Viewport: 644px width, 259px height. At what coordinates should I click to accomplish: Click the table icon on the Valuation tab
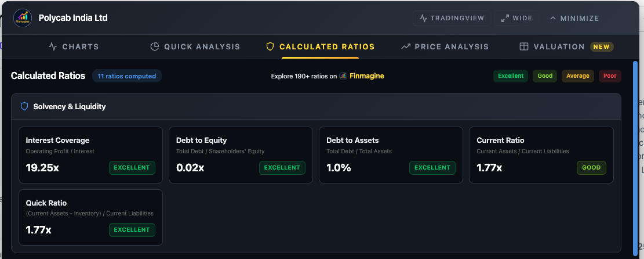[523, 46]
